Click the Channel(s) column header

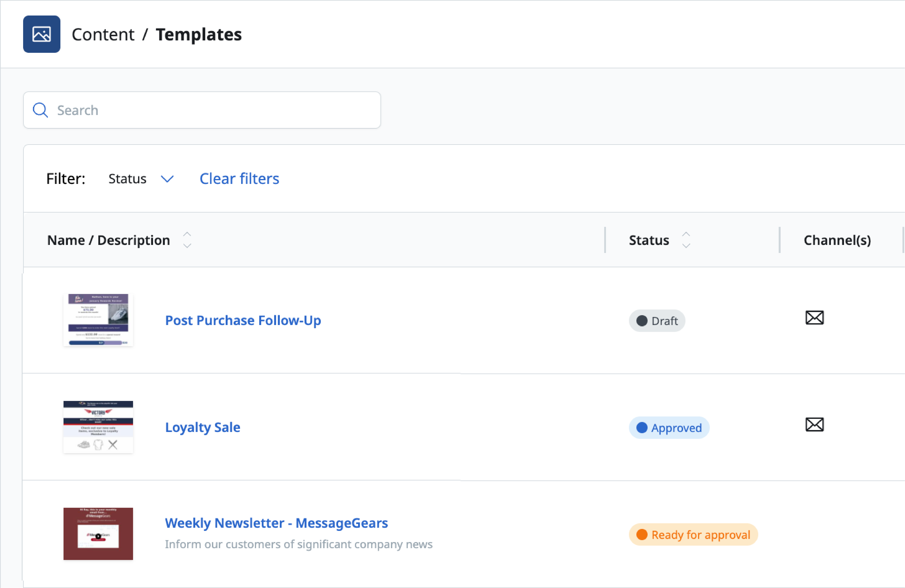point(837,240)
